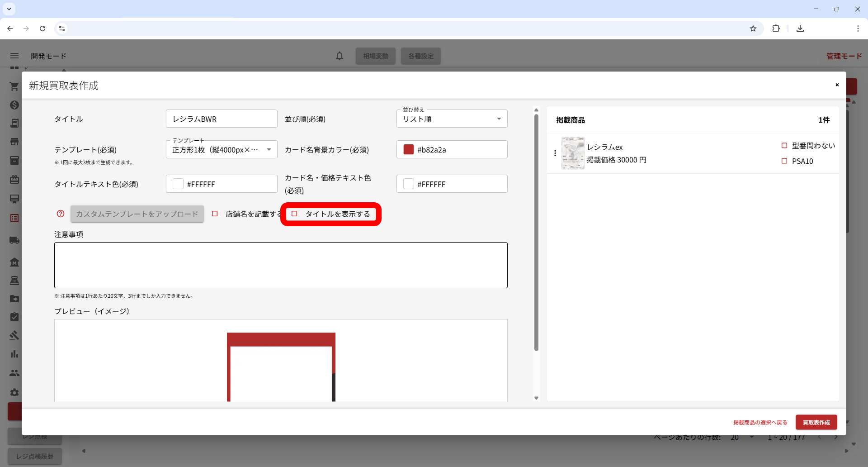Close the 新規買取表作成 dialog
This screenshot has height=467, width=868.
[837, 85]
